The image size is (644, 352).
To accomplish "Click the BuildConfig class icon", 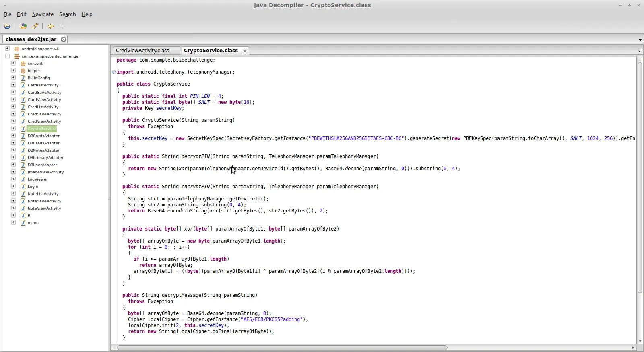I will pyautogui.click(x=23, y=78).
